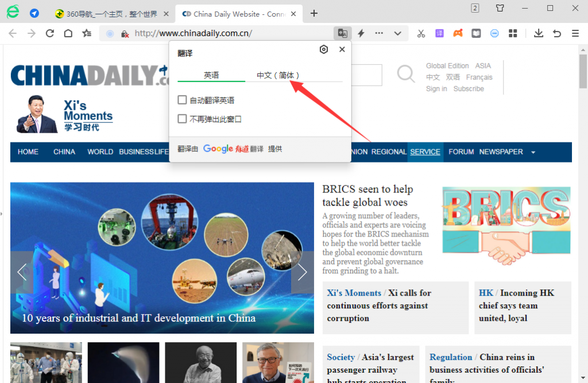Click the 双语 link
This screenshot has width=588, height=383.
tap(452, 77)
